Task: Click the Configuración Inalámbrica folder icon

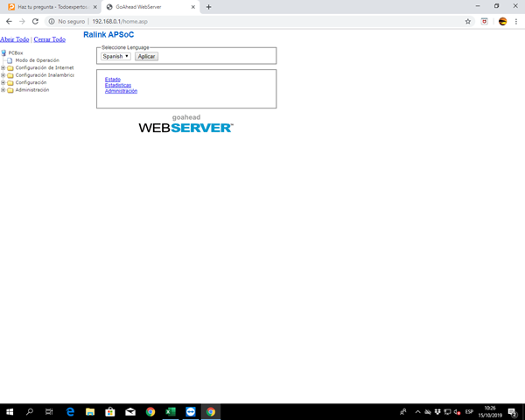Action: 10,75
